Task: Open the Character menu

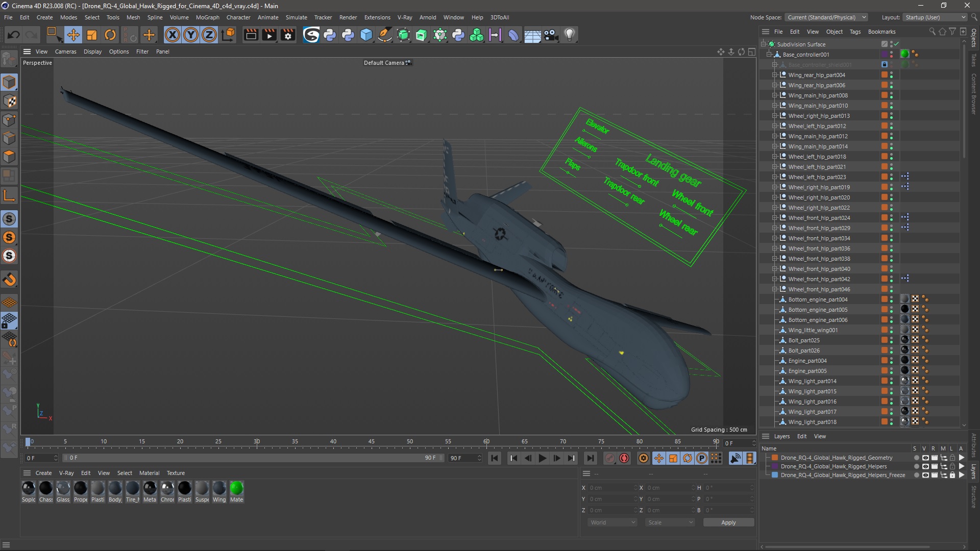Action: point(238,17)
